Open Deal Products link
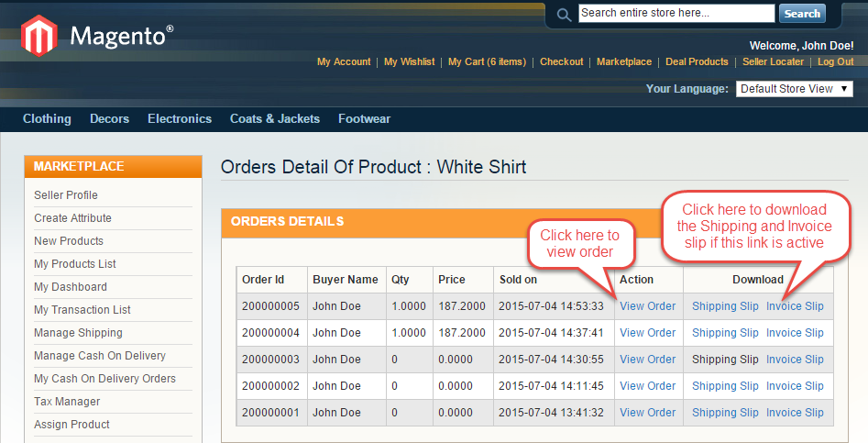The image size is (868, 443). [697, 62]
